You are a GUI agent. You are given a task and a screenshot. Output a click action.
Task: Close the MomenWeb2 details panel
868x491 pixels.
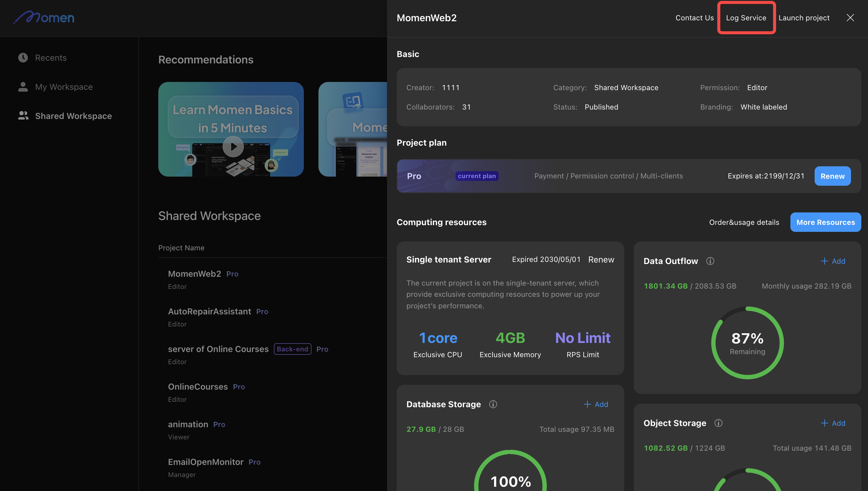[850, 18]
